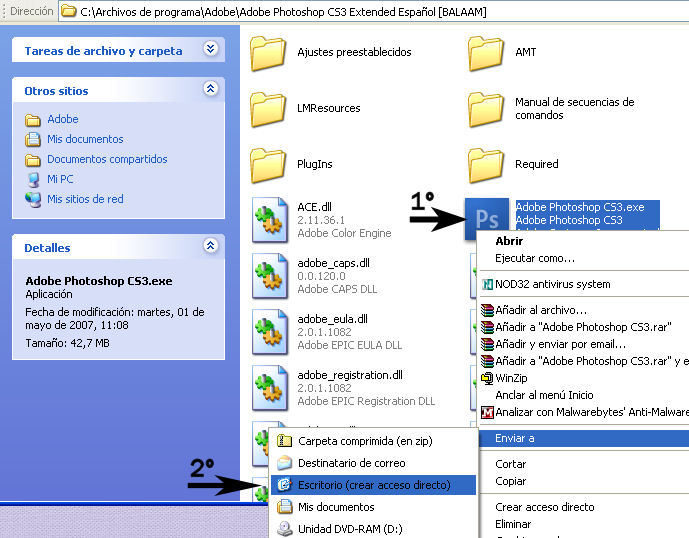689x538 pixels.
Task: Open the Enviar a submenu
Action: coord(583,438)
